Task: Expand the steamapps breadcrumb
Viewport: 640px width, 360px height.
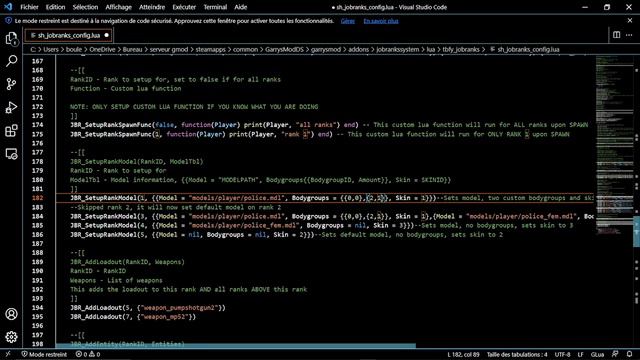Action: [210, 49]
